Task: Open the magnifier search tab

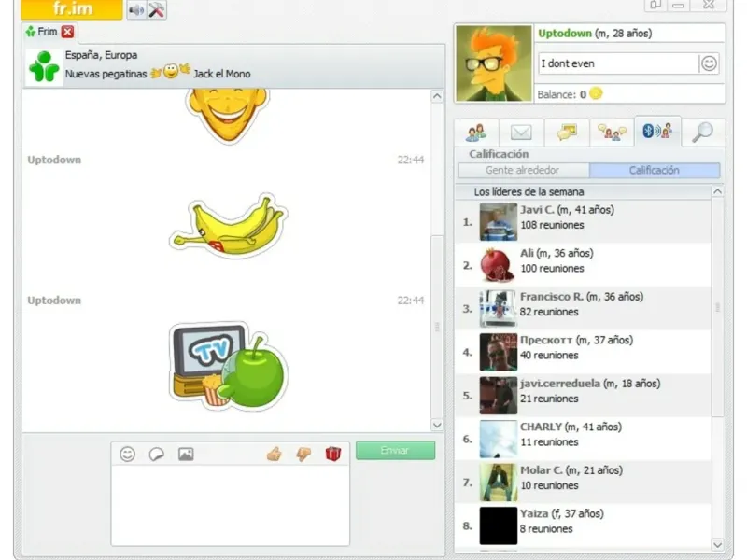Action: coord(703,132)
